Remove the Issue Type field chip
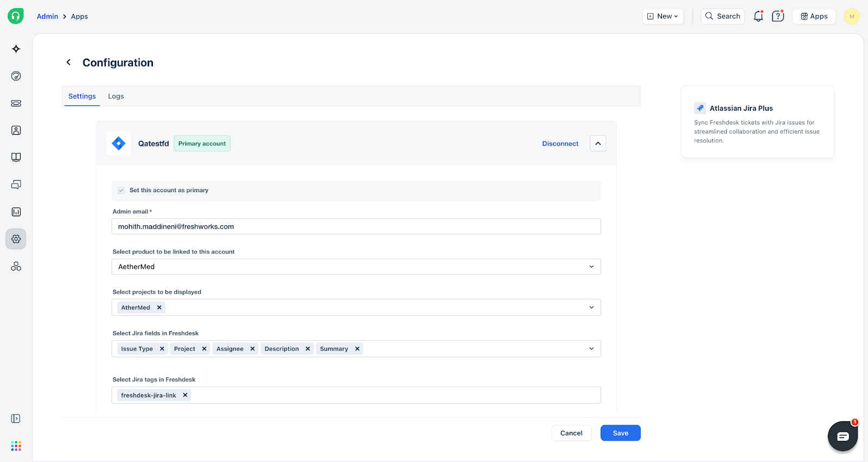 pyautogui.click(x=162, y=349)
